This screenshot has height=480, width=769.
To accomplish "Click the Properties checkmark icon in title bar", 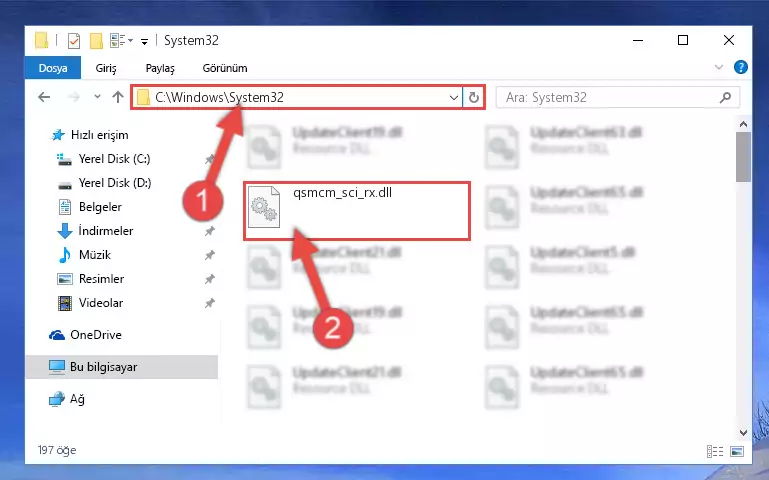I will point(74,41).
